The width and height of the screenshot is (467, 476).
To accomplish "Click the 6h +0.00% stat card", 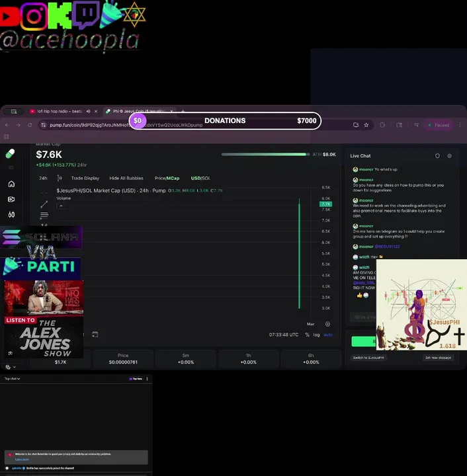I will pyautogui.click(x=311, y=358).
